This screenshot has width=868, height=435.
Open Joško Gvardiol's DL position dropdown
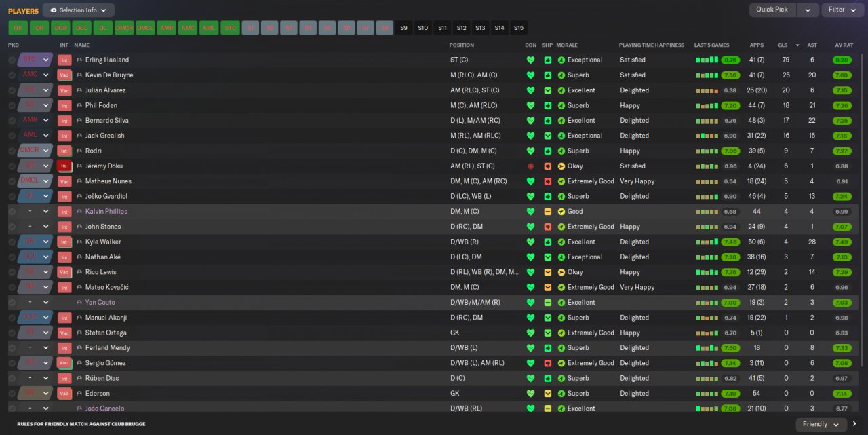[x=36, y=196]
